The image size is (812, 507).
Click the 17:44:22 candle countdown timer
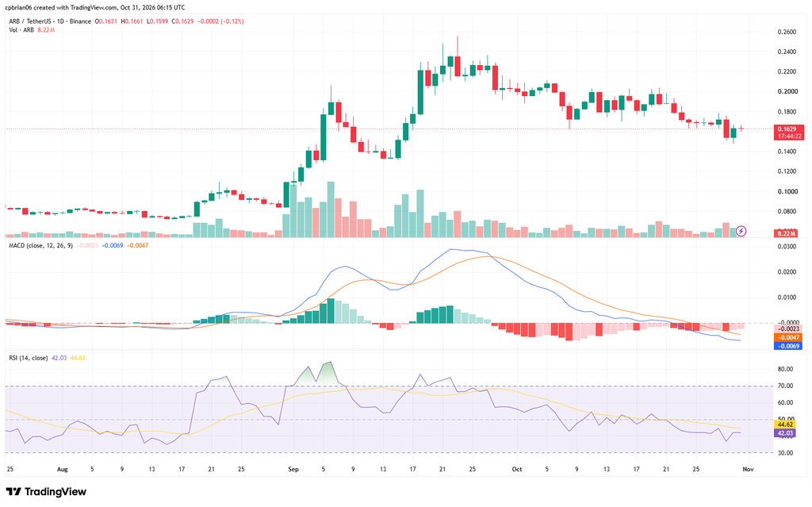coord(788,136)
